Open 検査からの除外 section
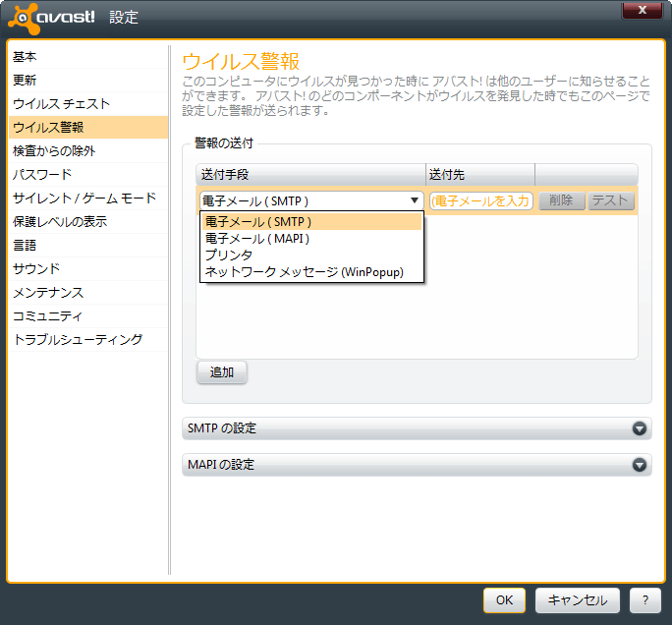Image resolution: width=672 pixels, height=625 pixels. pyautogui.click(x=88, y=151)
